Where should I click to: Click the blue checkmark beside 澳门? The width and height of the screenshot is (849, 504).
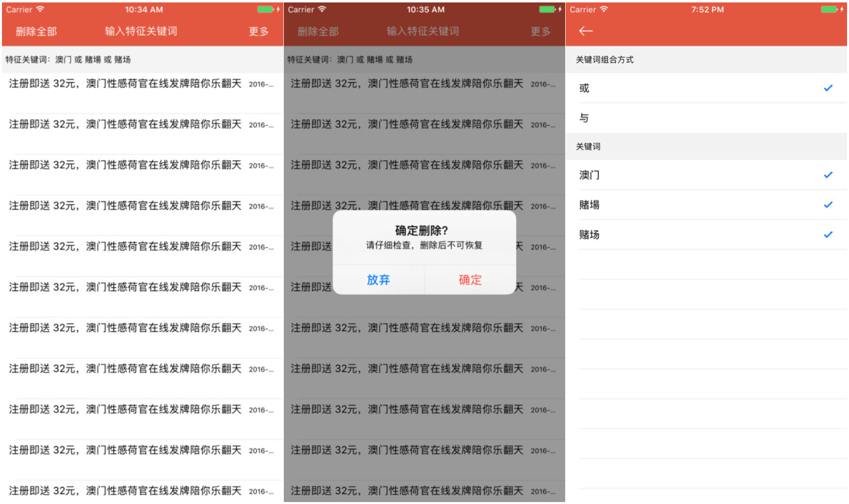828,175
